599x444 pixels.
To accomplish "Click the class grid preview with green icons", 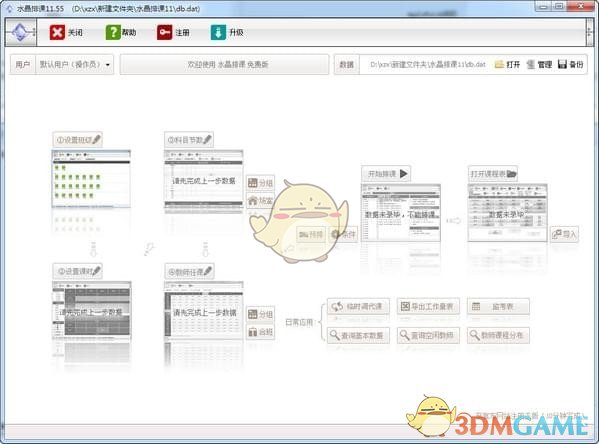I will [x=91, y=179].
